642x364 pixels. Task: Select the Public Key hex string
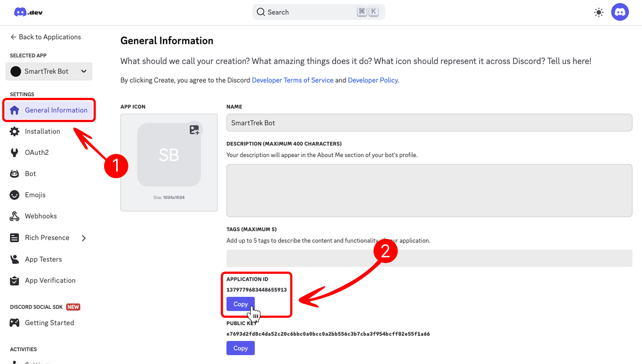click(328, 334)
